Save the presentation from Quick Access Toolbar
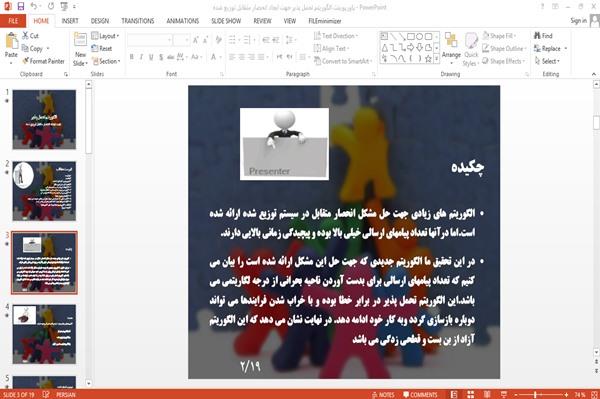 pyautogui.click(x=21, y=7)
